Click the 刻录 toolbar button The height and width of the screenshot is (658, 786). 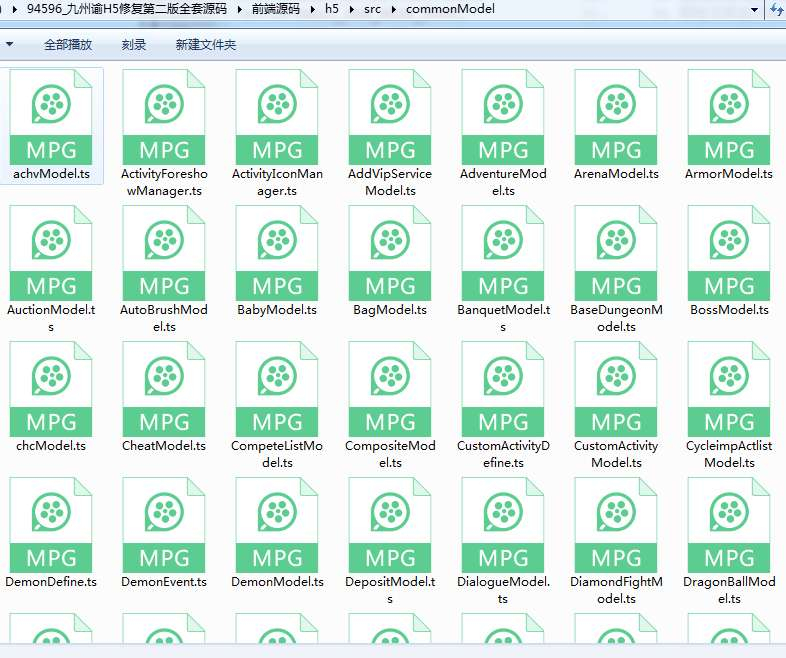click(x=133, y=45)
